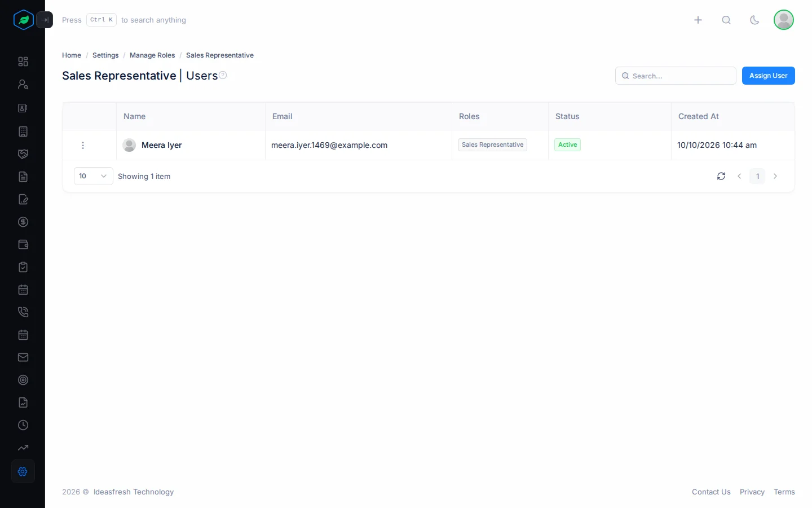Viewport: 812px width, 508px height.
Task: Go to the next page arrow
Action: (x=775, y=176)
